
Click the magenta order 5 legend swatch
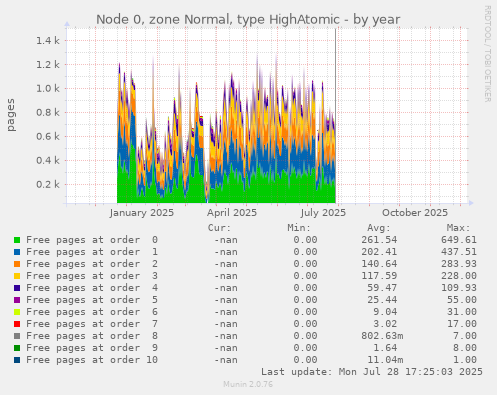pos(17,300)
